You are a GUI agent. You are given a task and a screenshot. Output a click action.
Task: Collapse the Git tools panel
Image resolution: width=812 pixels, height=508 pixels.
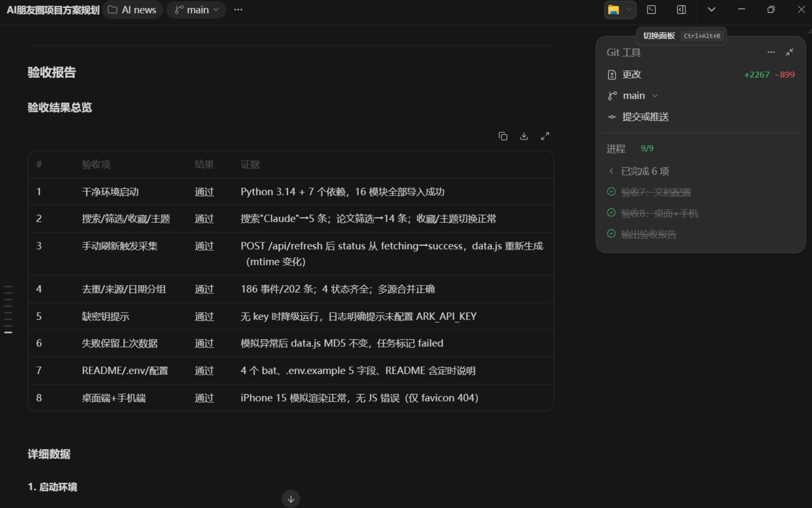(x=789, y=52)
